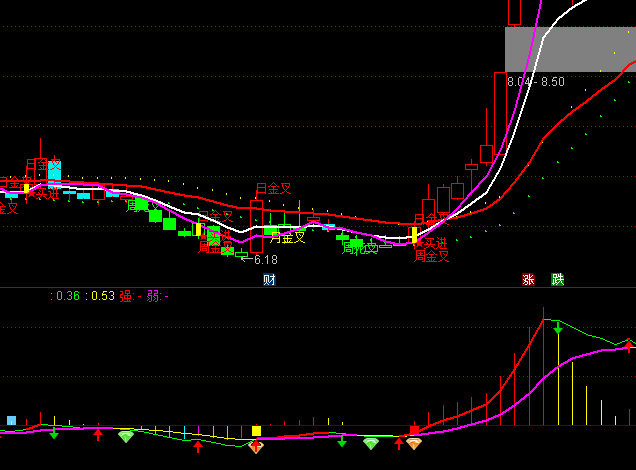Click the 8.04- 8.50 price range label

[x=536, y=81]
